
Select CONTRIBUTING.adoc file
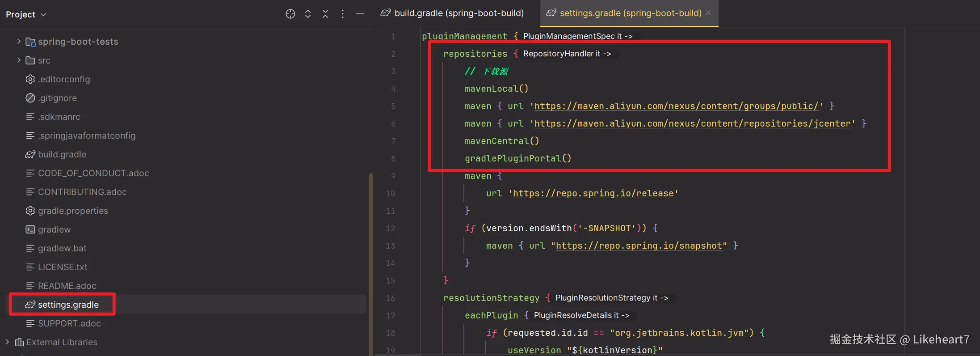click(82, 192)
